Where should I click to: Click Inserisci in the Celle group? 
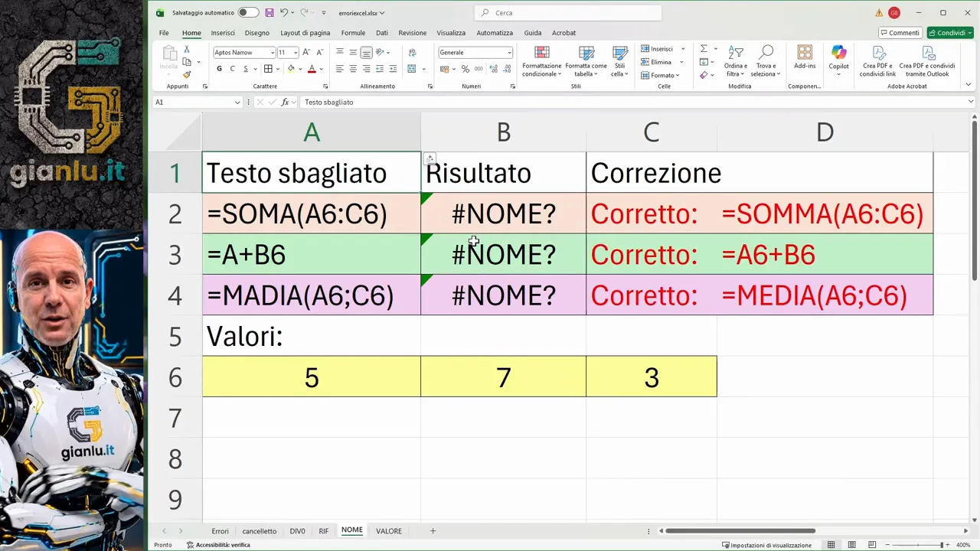tap(656, 49)
